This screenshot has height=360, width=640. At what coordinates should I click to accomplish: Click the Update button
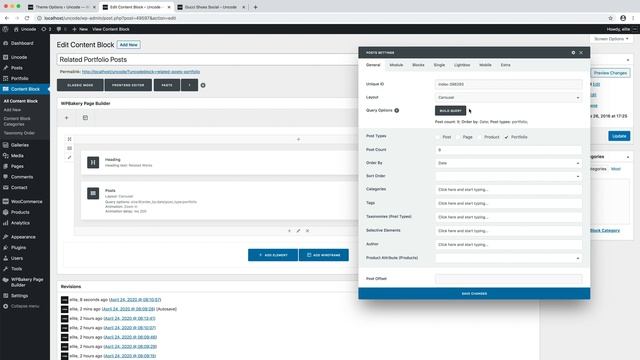[619, 136]
